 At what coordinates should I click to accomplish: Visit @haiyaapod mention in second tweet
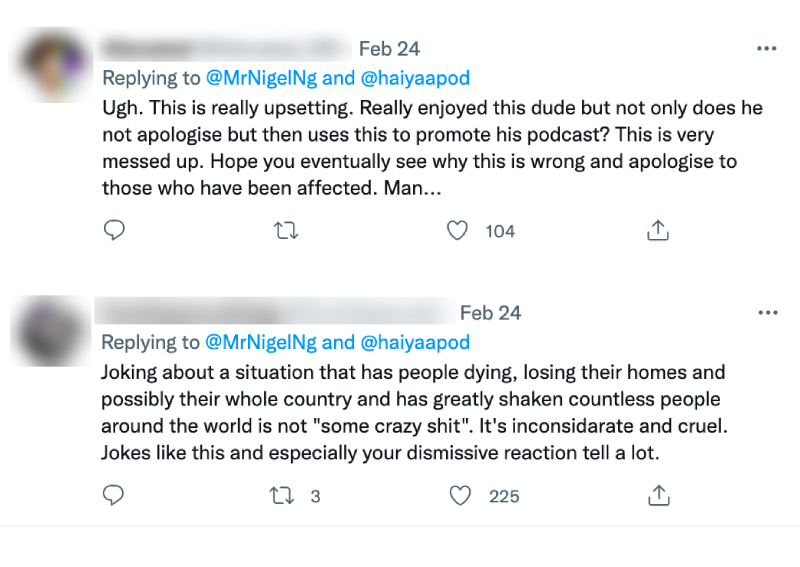point(414,342)
